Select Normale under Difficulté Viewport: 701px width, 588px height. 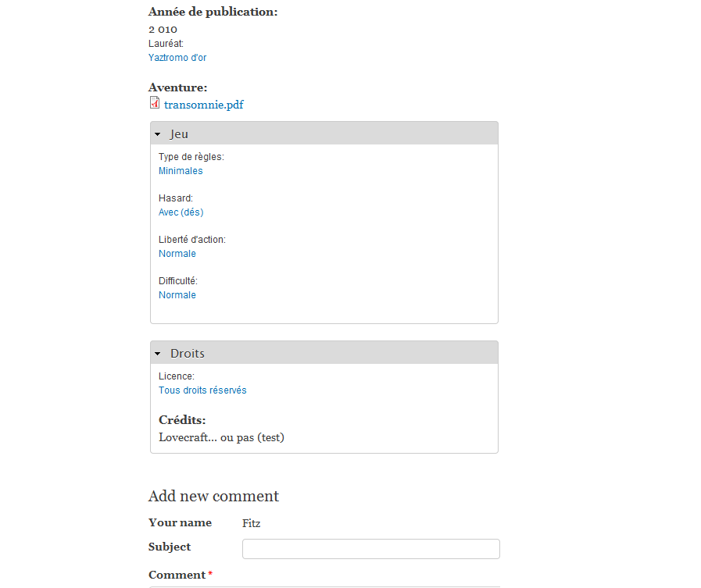[177, 295]
